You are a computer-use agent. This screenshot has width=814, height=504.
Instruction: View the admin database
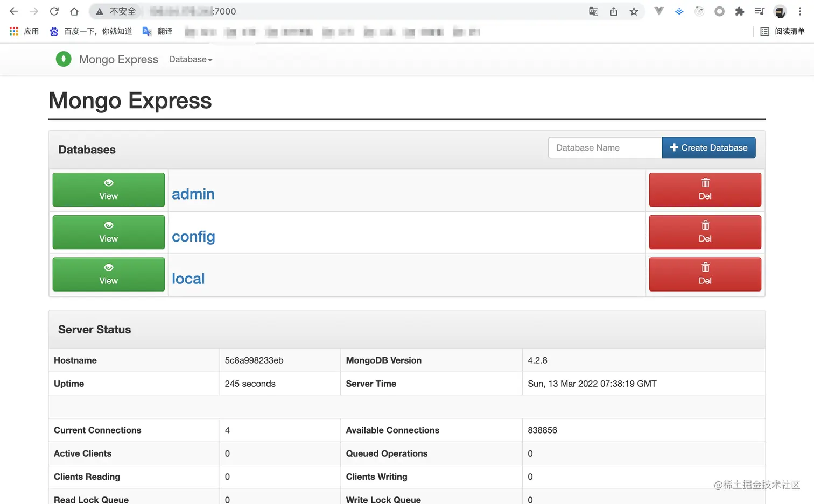tap(109, 189)
